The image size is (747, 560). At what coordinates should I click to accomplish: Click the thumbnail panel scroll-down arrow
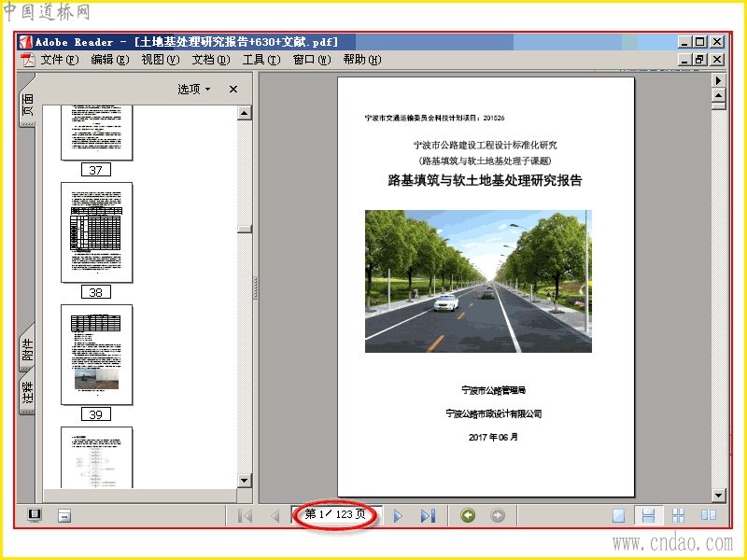pyautogui.click(x=245, y=480)
